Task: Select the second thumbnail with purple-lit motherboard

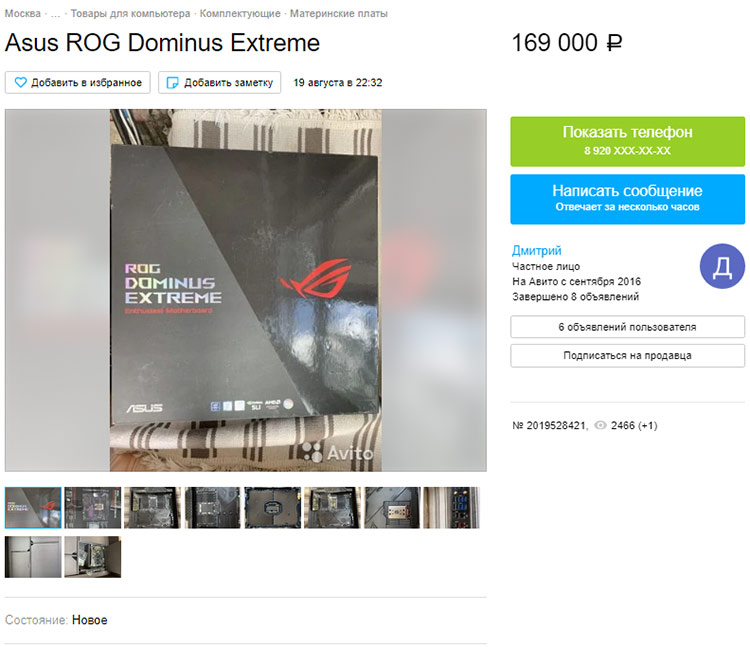Action: tap(93, 507)
